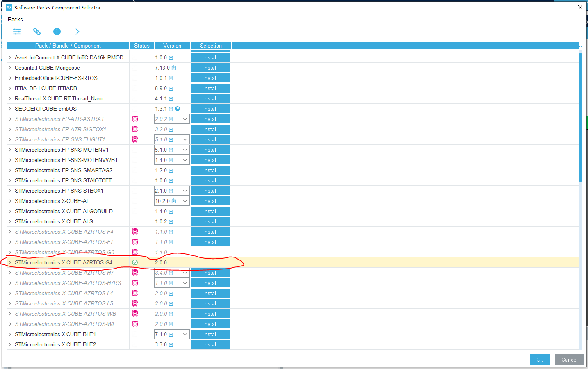Viewport: 588px width, 369px height.
Task: Click the status chip icon for X-CUBE-AZRTOS-F7
Action: tap(135, 242)
